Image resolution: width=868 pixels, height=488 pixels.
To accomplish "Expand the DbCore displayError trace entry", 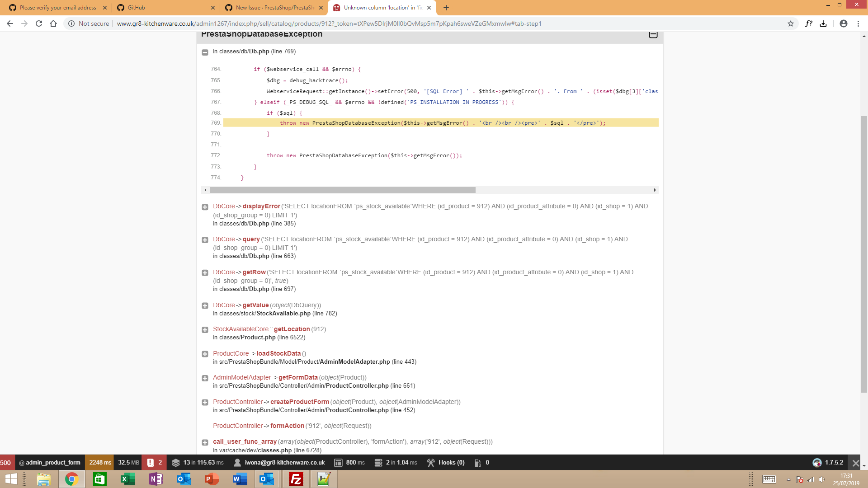I will [x=205, y=207].
